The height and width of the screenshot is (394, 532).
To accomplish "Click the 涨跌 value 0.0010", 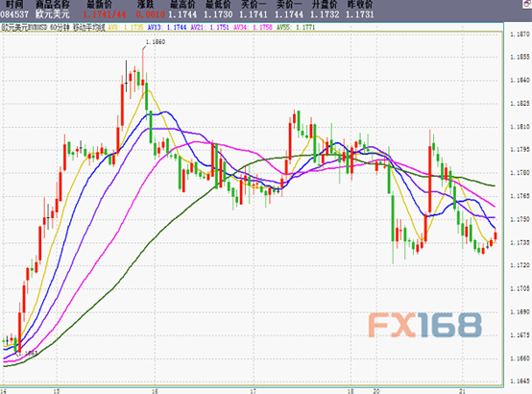I will click(151, 14).
